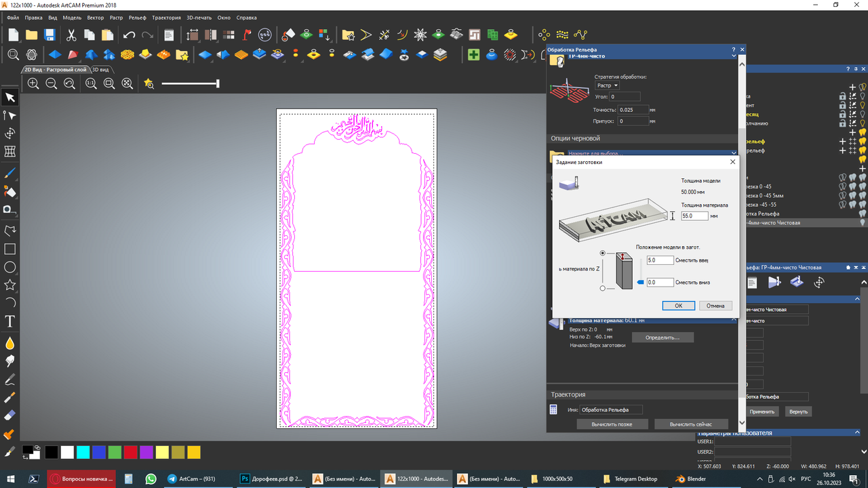
Task: Click Вернуть button in properties panel
Action: [x=798, y=411]
